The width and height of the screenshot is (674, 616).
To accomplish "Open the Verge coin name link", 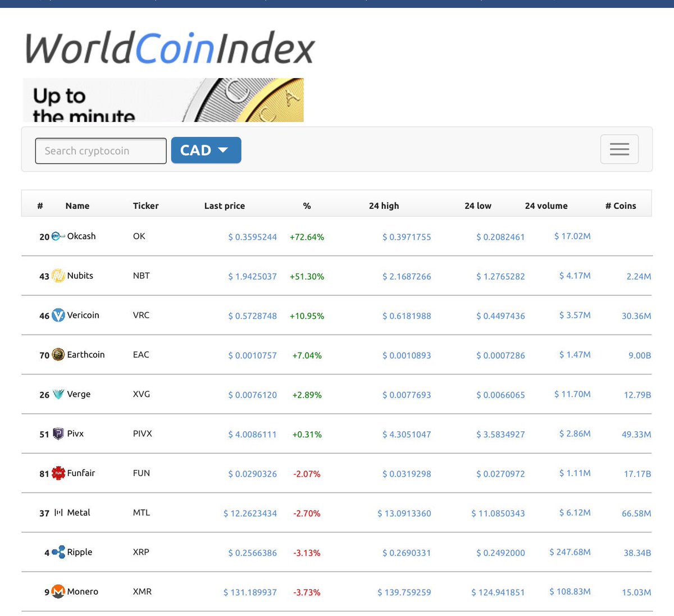I will pos(79,394).
